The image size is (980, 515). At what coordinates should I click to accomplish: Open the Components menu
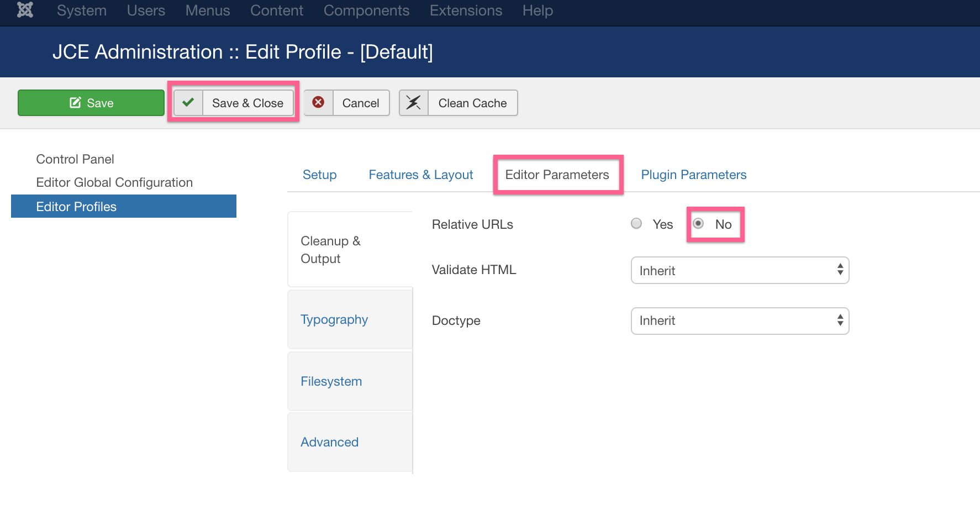(x=366, y=10)
